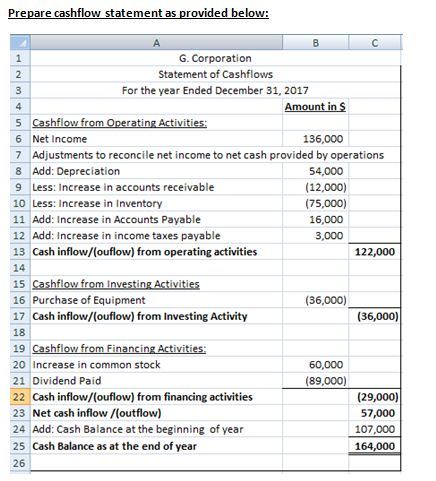The width and height of the screenshot is (436, 481).
Task: Select column A header
Action: 156,43
